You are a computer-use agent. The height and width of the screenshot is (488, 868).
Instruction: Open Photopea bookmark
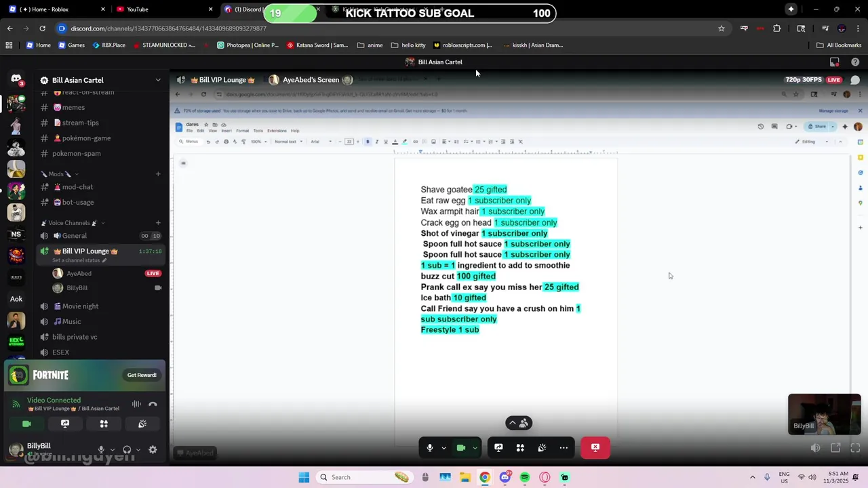(248, 45)
